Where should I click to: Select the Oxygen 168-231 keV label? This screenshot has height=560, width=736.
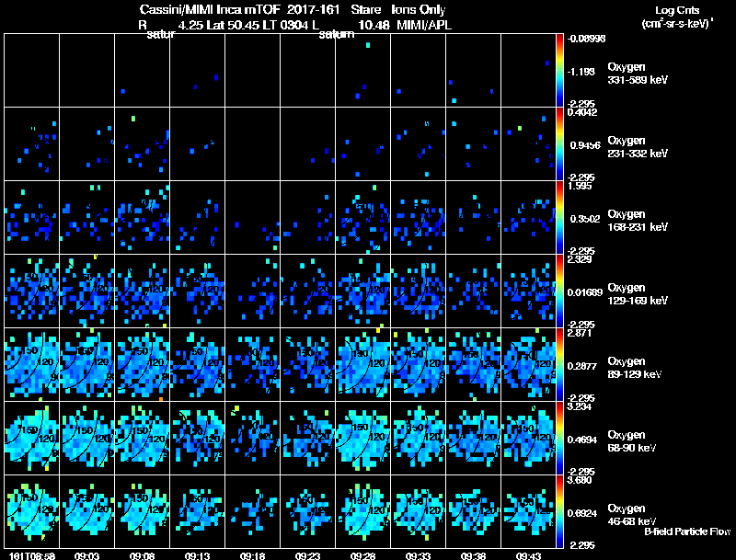pos(638,221)
